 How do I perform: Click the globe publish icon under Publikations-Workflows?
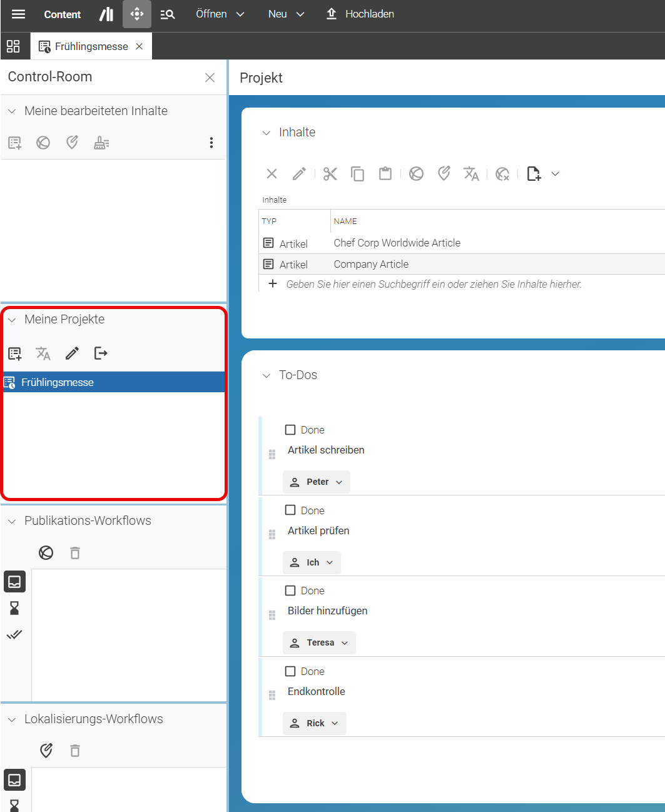[x=46, y=552]
